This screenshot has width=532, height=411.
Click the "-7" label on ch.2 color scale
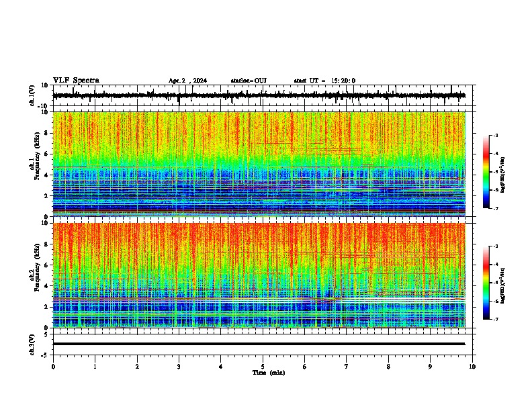(495, 319)
